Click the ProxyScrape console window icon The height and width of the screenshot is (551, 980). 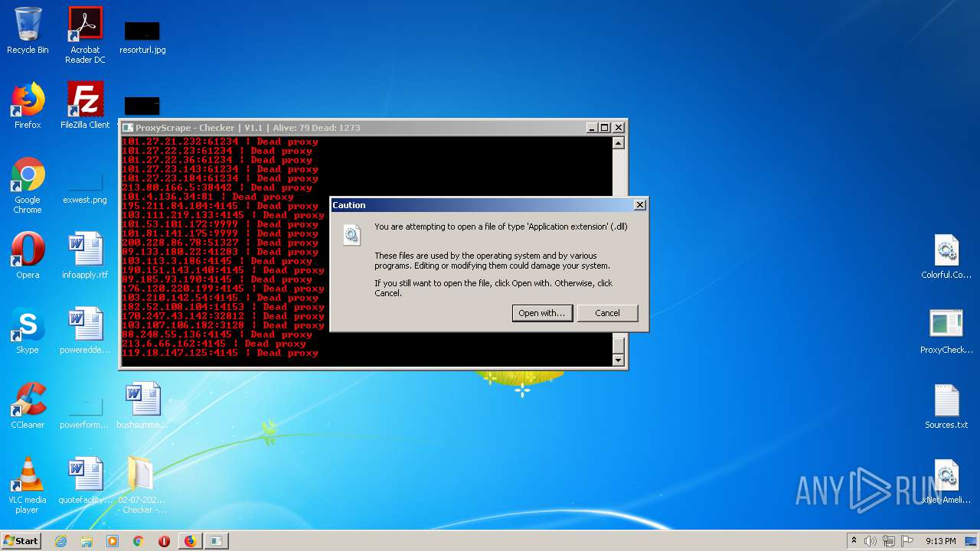click(128, 128)
